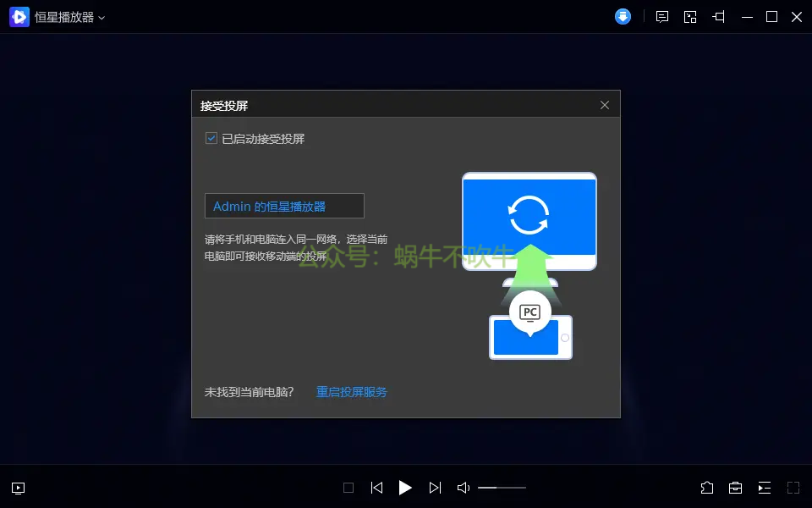The image size is (812, 508).
Task: Pin the window always on top
Action: (x=718, y=16)
